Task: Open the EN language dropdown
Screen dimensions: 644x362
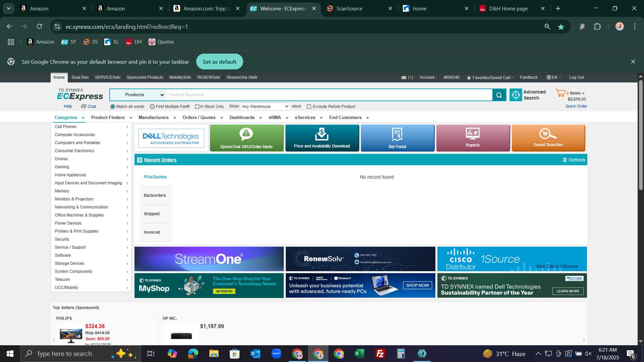Action: coord(553,77)
